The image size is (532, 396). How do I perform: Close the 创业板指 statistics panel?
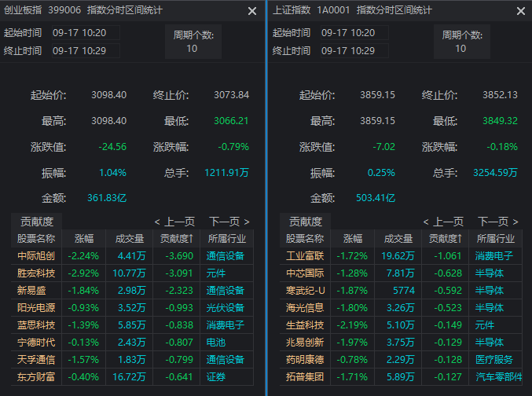[252, 11]
